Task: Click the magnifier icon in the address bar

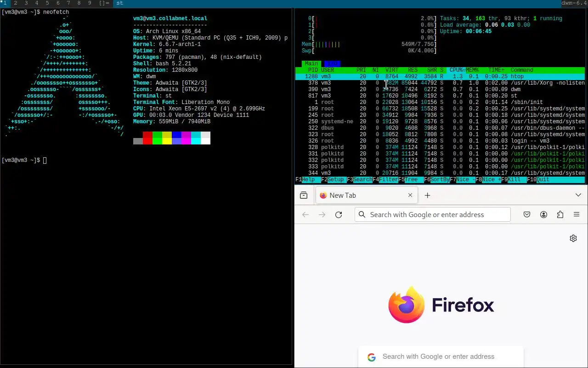Action: click(362, 215)
